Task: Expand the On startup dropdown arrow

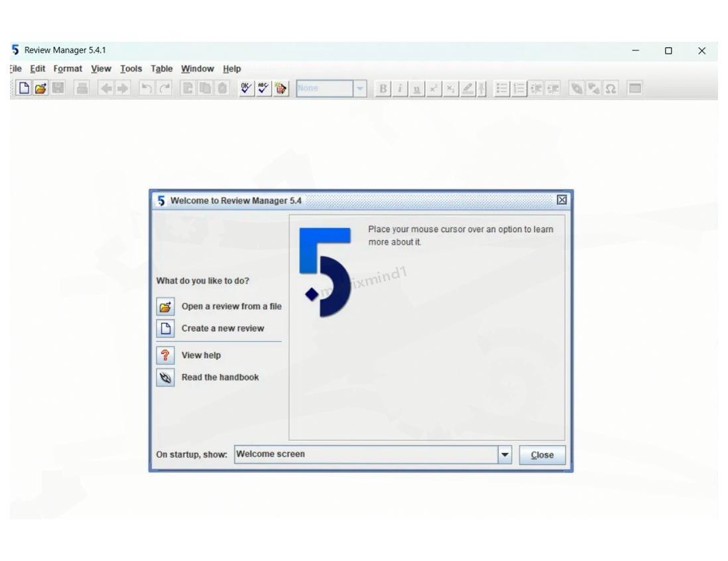Action: point(505,455)
